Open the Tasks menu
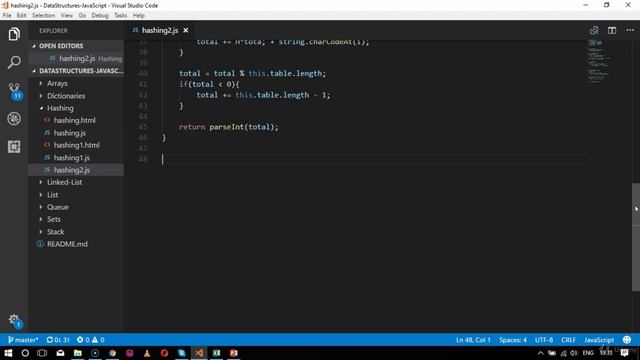Viewport: 640px width, 360px height. pos(120,15)
